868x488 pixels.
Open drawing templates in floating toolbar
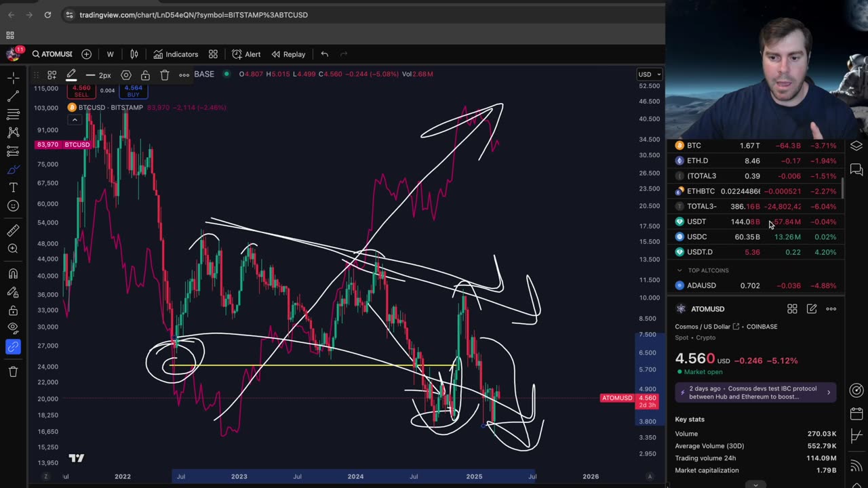click(x=52, y=75)
